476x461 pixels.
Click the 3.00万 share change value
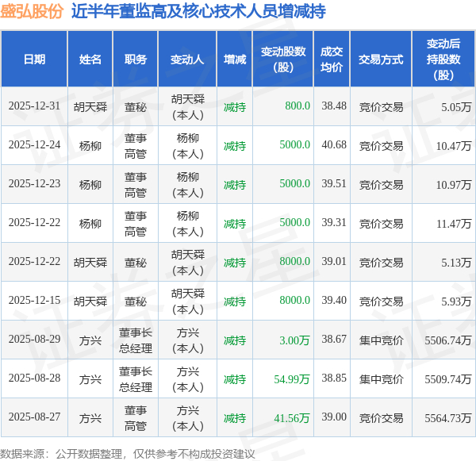294,340
